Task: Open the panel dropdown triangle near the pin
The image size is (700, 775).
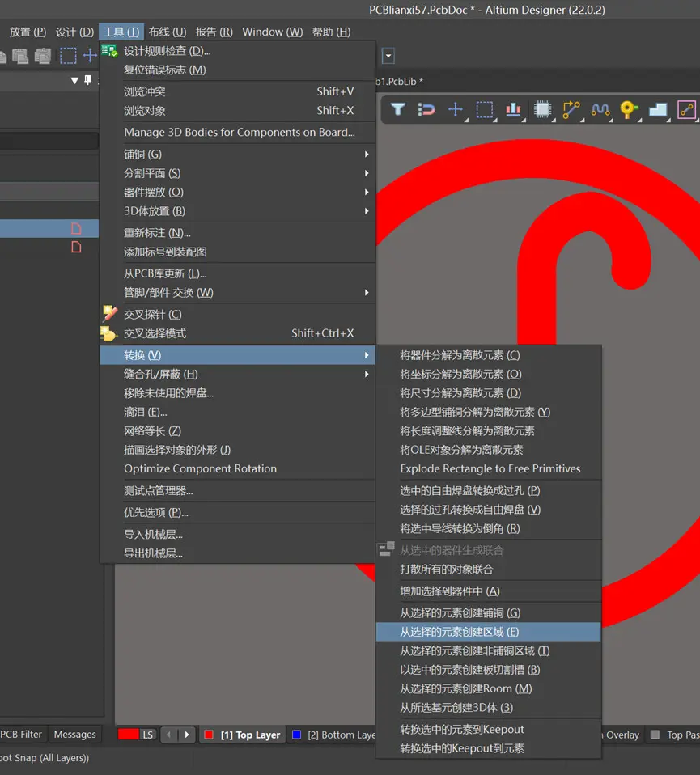Action: tap(74, 81)
